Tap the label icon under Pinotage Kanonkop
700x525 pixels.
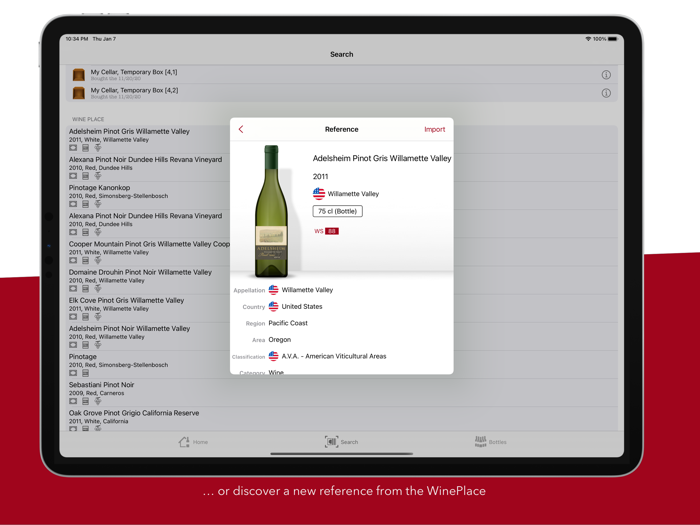pos(85,204)
